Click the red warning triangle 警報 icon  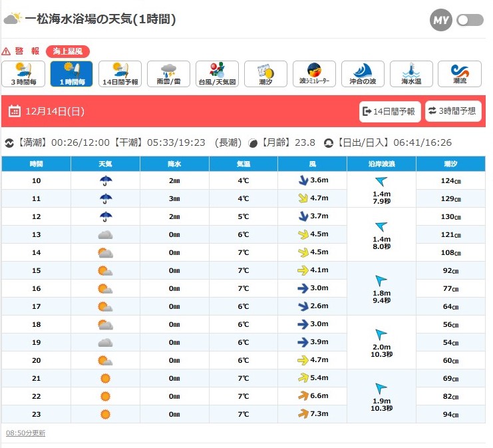click(6, 51)
